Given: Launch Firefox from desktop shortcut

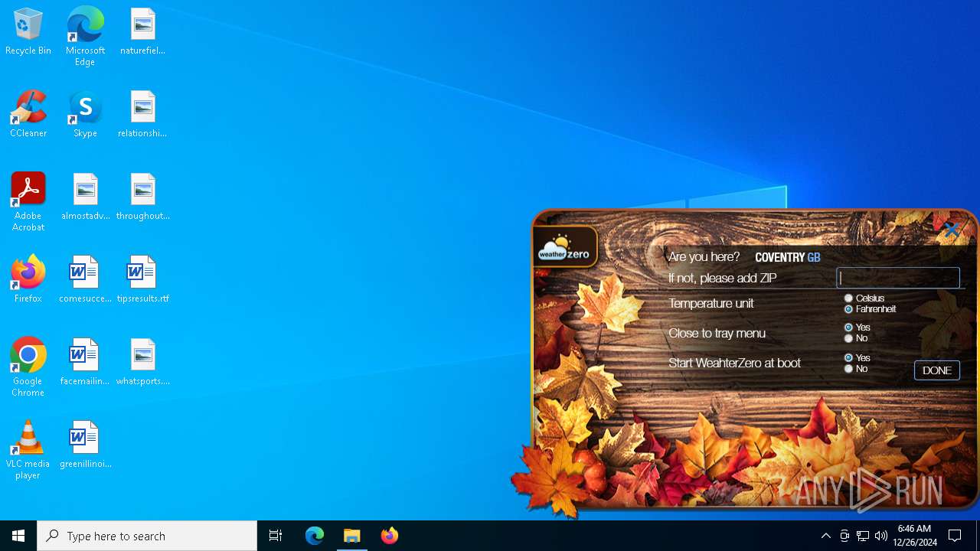Looking at the screenshot, I should [28, 280].
